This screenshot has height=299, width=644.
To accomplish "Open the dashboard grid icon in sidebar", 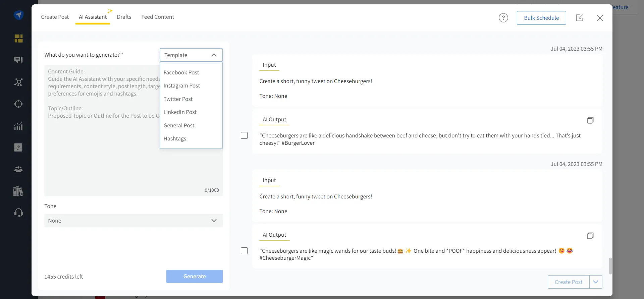I will pyautogui.click(x=18, y=39).
